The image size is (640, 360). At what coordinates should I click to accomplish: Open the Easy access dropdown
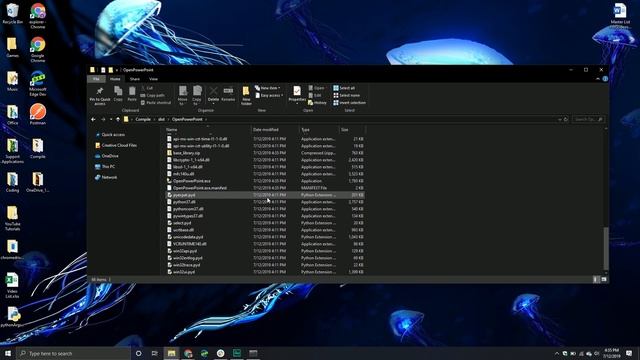(x=269, y=96)
